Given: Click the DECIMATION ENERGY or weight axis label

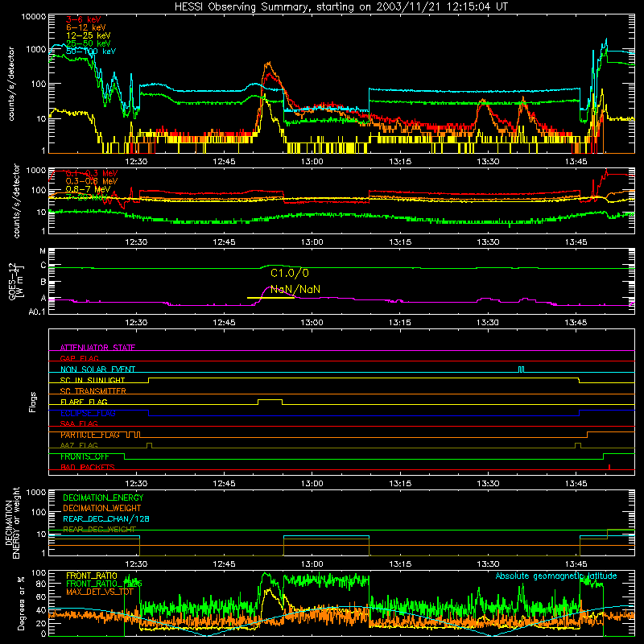Looking at the screenshot, I should click(12, 522).
